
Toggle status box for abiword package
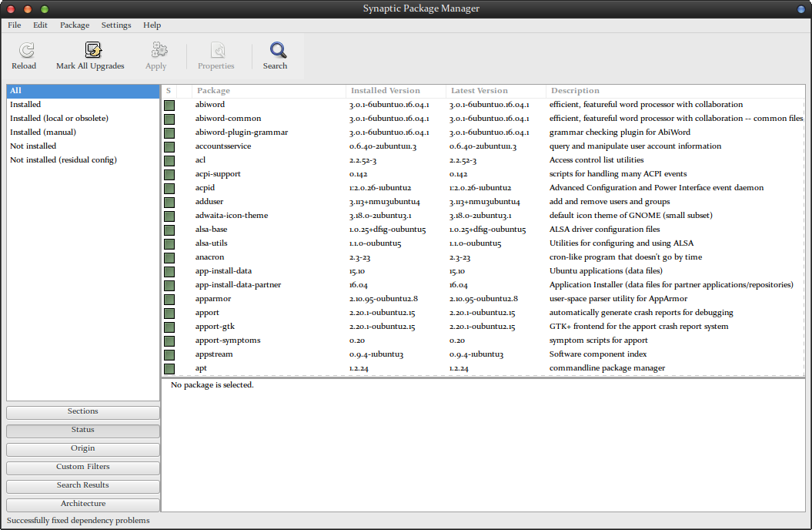[x=169, y=105]
